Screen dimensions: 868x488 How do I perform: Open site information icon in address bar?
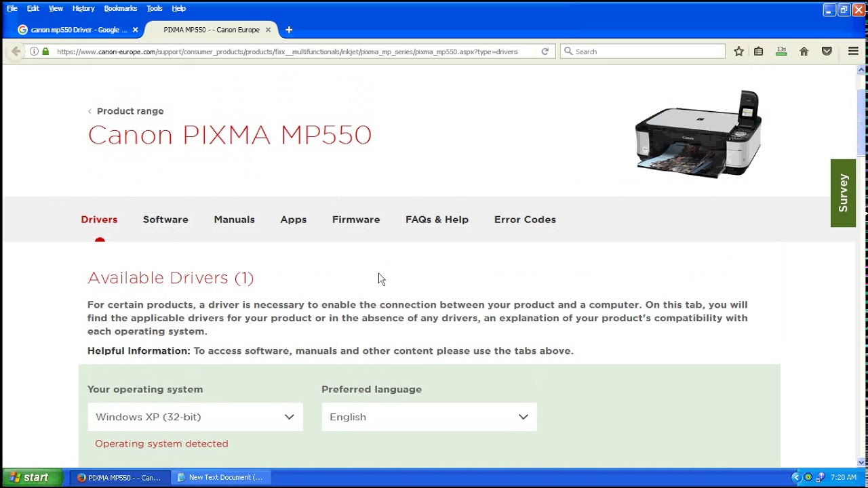point(34,52)
